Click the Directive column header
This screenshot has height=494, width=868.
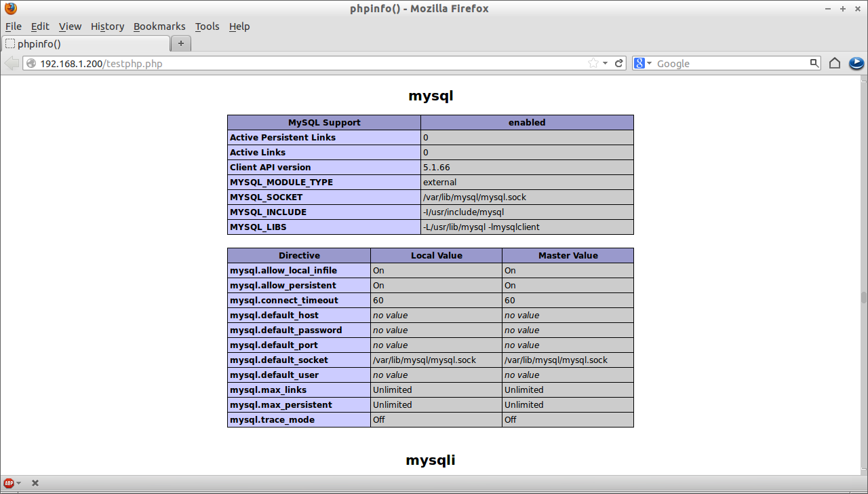(x=299, y=256)
